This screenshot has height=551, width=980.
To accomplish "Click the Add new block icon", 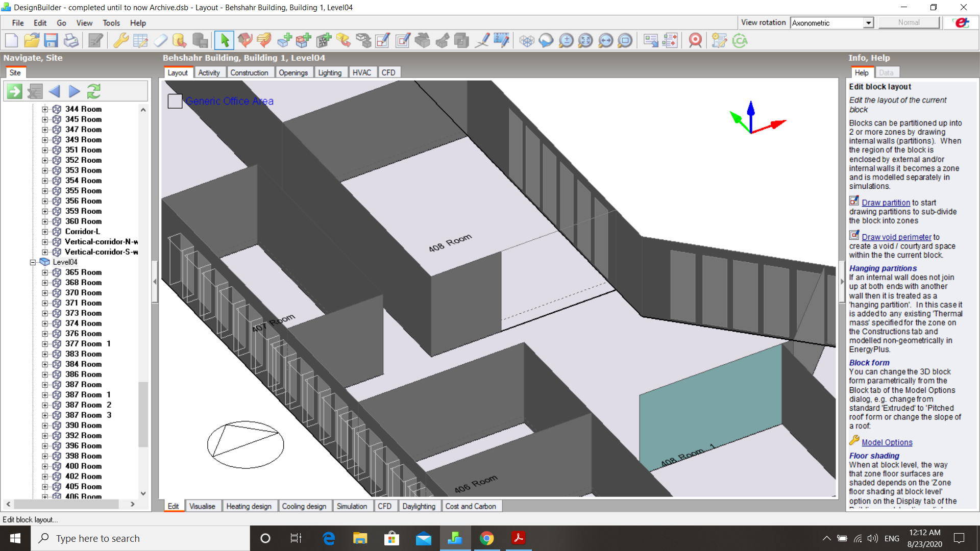I will click(x=284, y=40).
